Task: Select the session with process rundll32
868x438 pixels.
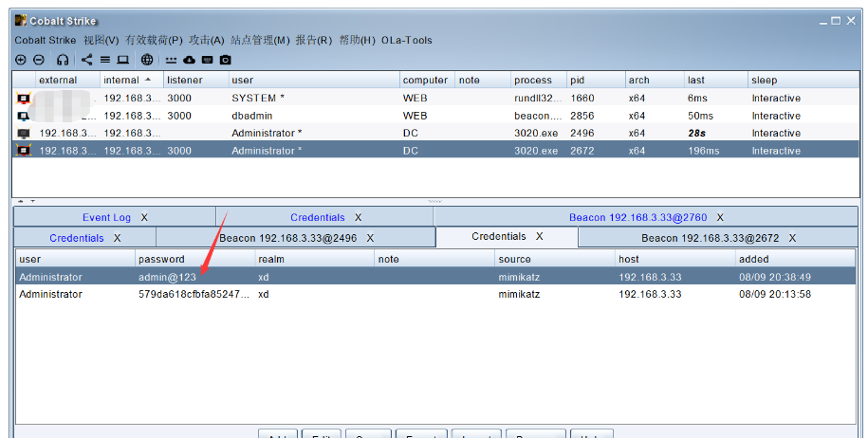Action: 435,99
